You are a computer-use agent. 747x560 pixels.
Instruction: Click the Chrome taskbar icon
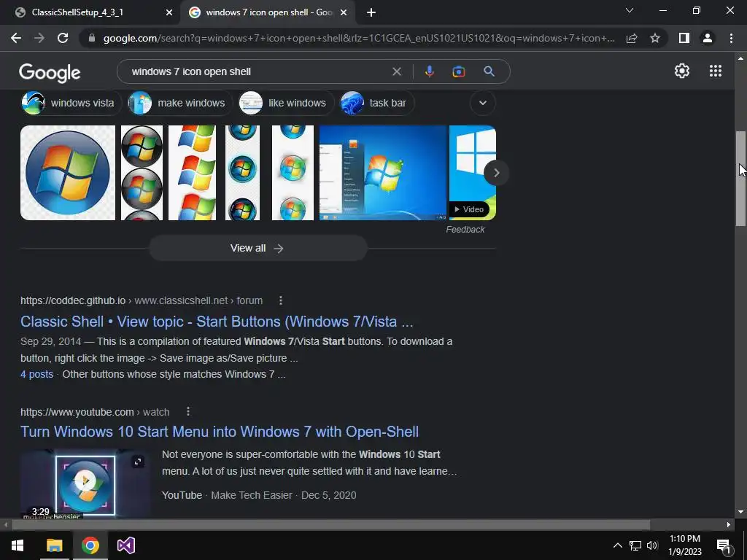point(90,545)
